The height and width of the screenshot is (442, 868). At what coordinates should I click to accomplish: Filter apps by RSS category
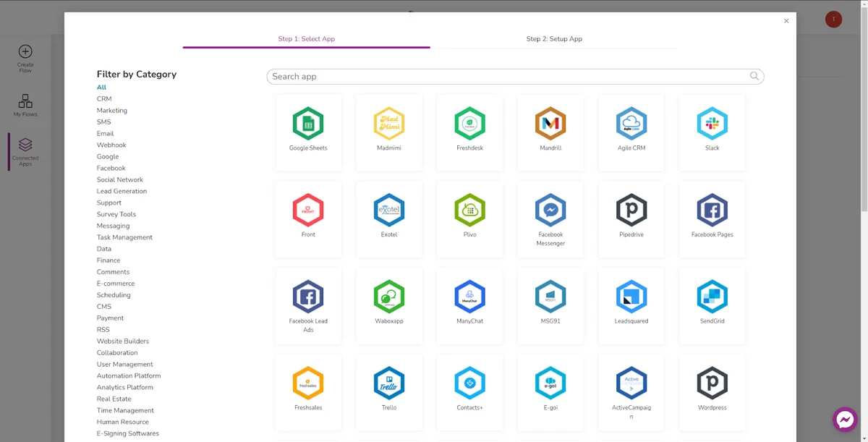pos(103,330)
